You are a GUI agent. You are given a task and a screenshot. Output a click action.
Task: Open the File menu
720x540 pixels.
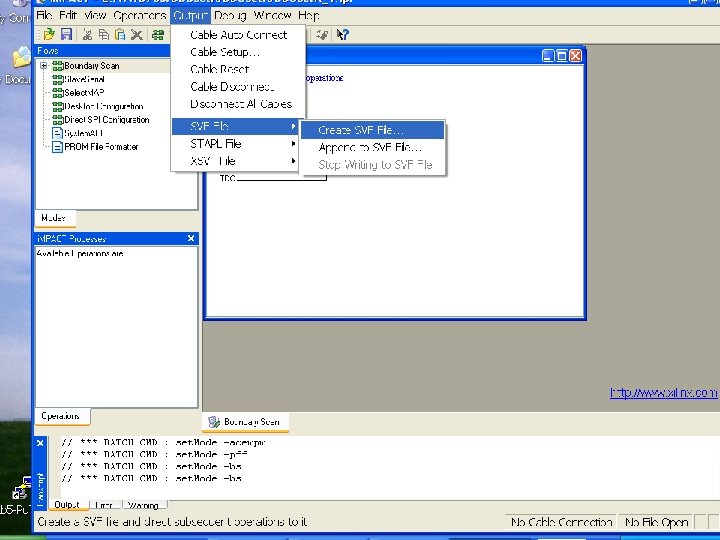44,16
